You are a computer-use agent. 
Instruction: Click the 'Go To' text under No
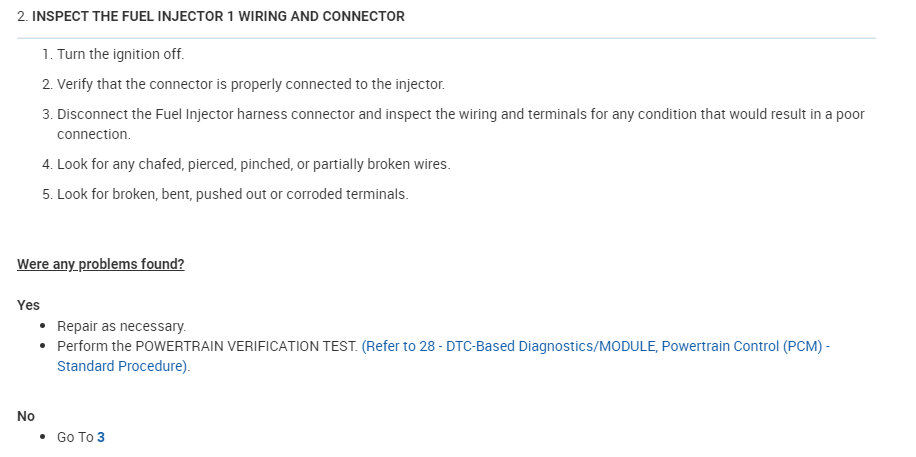coord(75,437)
